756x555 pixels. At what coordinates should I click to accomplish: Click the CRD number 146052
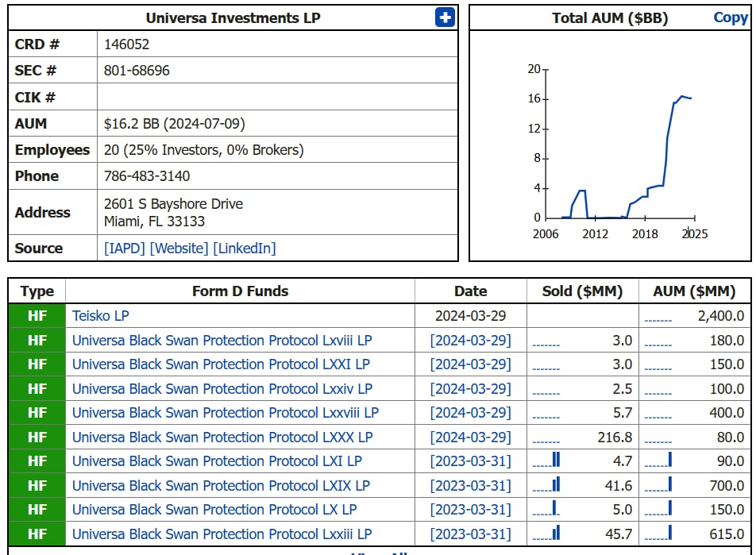tap(127, 44)
